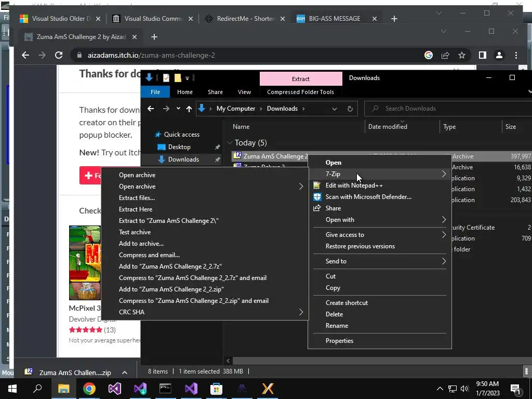
Task: Expand the Give access to submenu
Action: pos(380,235)
